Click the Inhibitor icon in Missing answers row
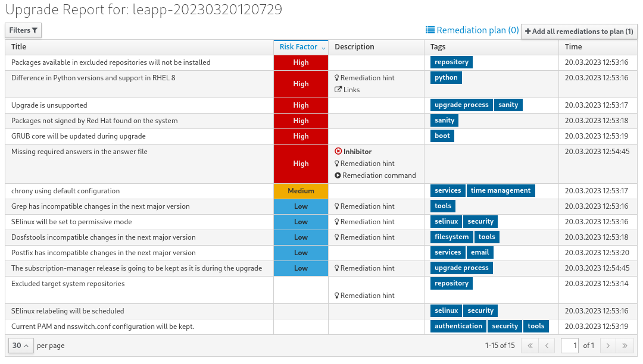This screenshot has height=364, width=643. (338, 152)
